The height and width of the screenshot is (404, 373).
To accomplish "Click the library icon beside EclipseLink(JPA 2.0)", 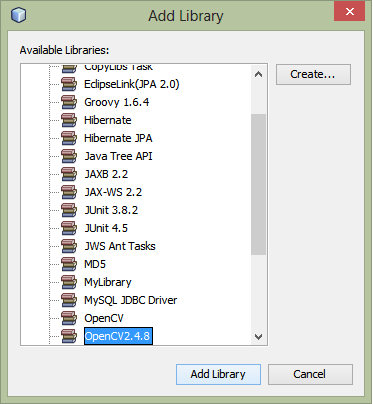I will click(x=69, y=84).
